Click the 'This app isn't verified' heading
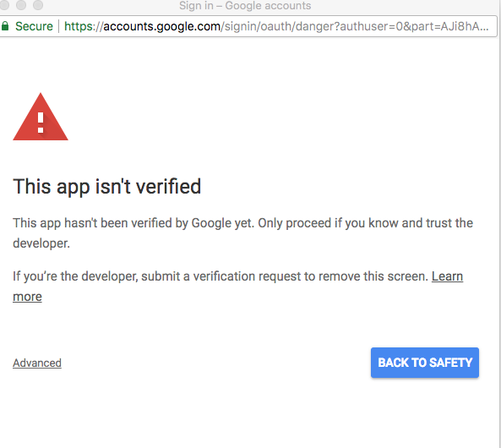The width and height of the screenshot is (501, 448). (107, 187)
